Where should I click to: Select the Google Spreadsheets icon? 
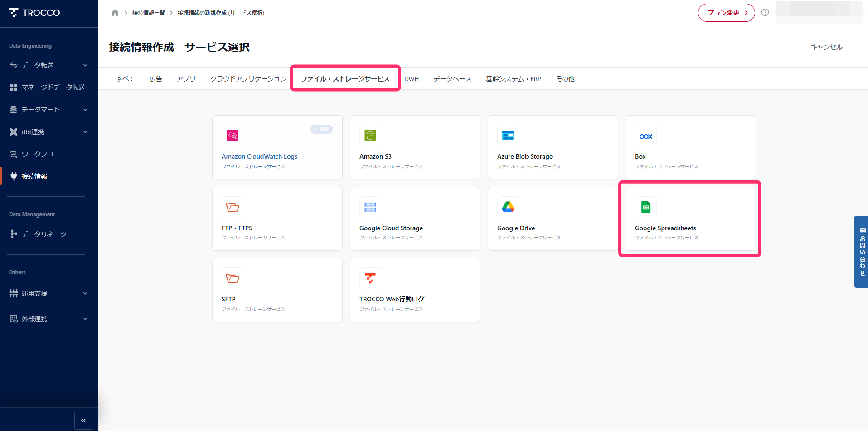[645, 207]
